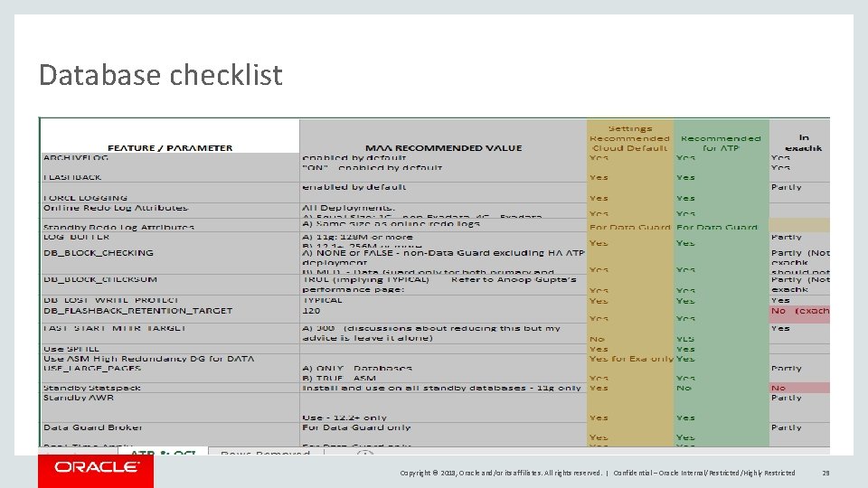Screen dimensions: 868x488
Task: Click 'Install and use on all standby databases' cell
Action: 441,388
